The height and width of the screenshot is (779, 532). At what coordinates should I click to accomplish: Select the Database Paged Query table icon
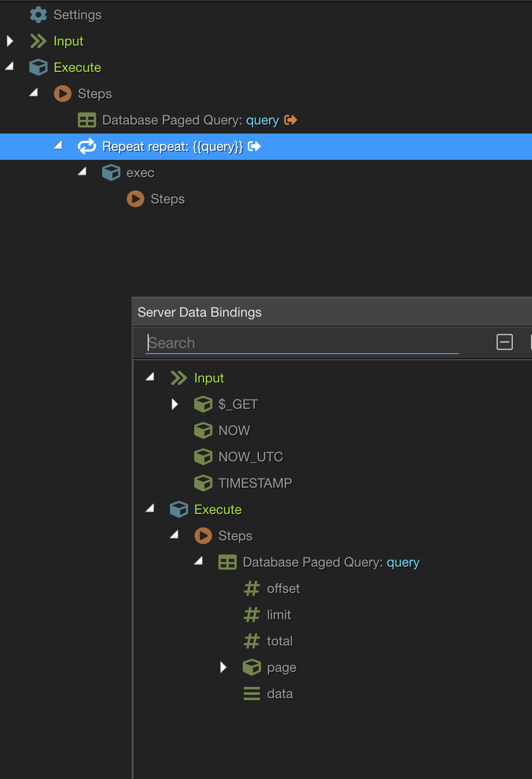[86, 120]
